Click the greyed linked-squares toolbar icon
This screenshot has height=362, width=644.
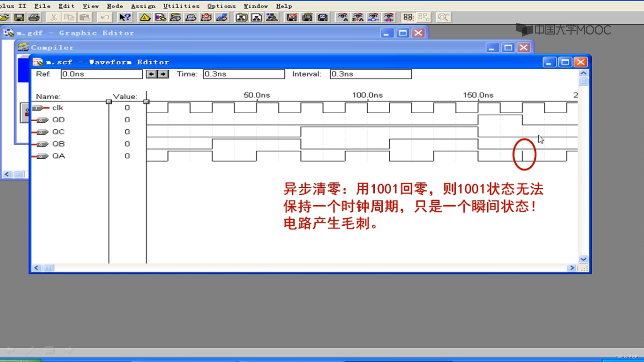pyautogui.click(x=424, y=17)
